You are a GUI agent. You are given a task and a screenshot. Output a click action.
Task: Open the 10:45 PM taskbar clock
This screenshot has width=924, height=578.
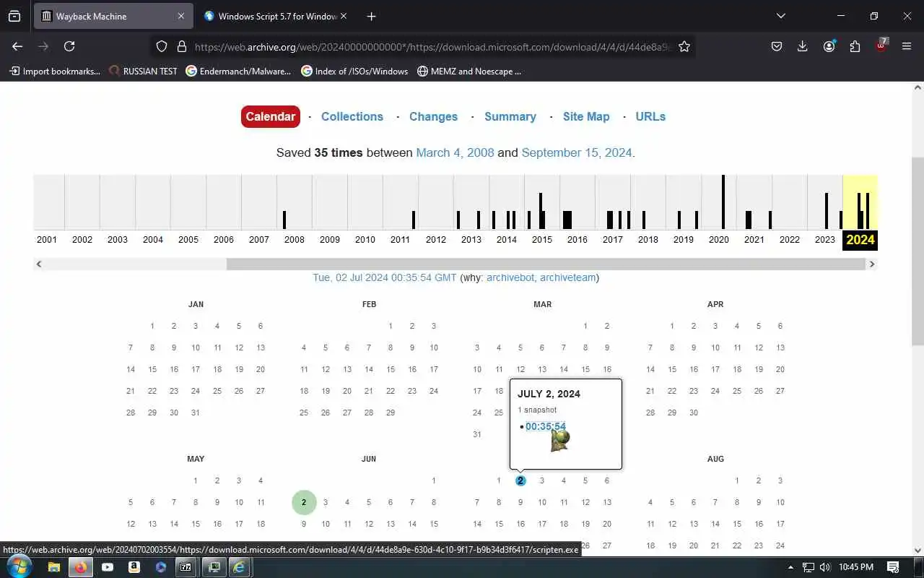856,567
